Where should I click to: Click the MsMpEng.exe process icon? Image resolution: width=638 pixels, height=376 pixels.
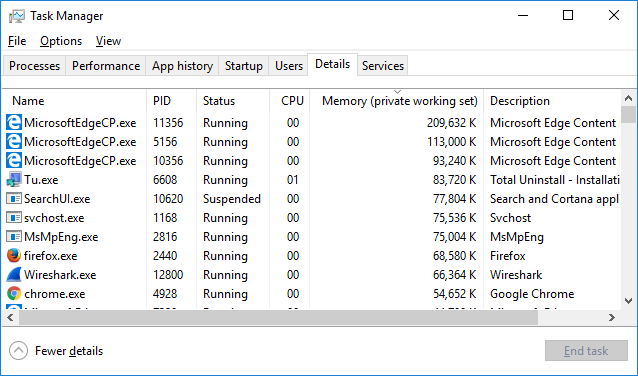[13, 237]
